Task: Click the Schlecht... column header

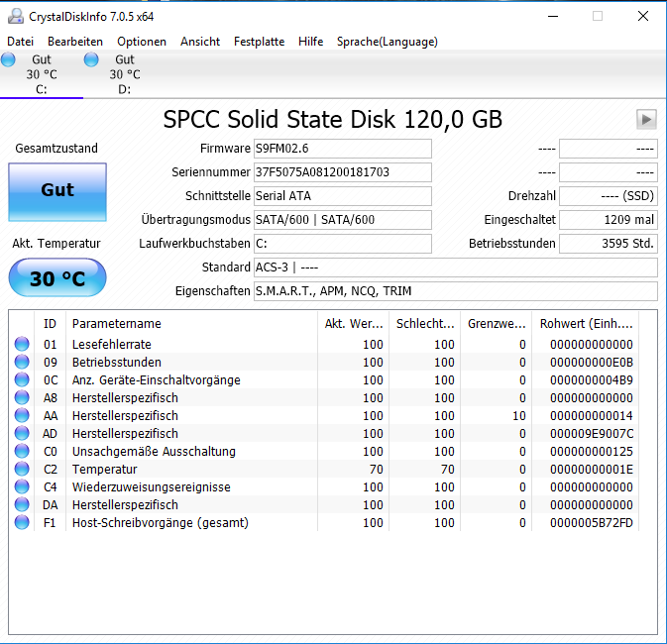Action: (424, 324)
